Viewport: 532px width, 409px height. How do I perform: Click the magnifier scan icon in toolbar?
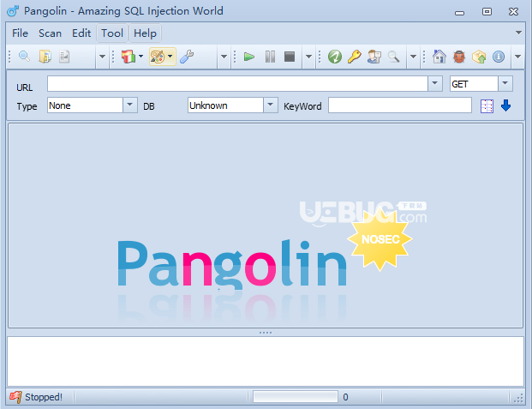click(x=24, y=57)
